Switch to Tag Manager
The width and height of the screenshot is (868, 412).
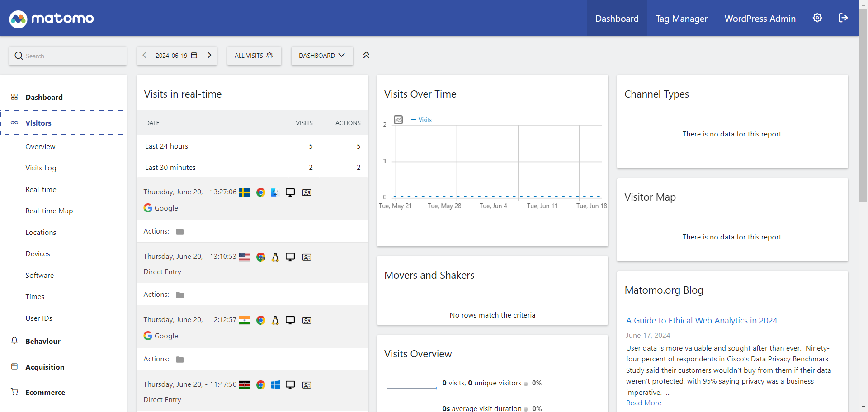(x=681, y=18)
